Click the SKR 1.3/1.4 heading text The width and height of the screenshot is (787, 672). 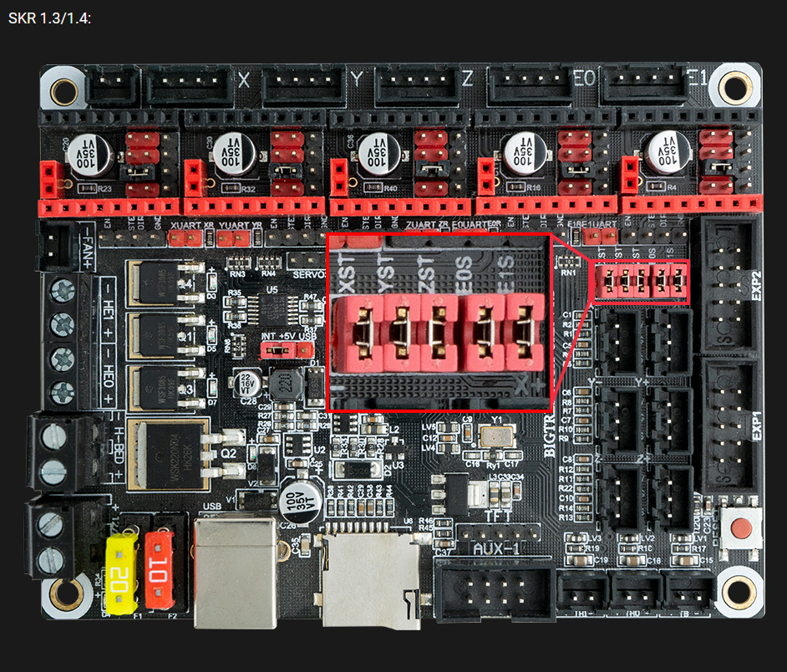(49, 18)
